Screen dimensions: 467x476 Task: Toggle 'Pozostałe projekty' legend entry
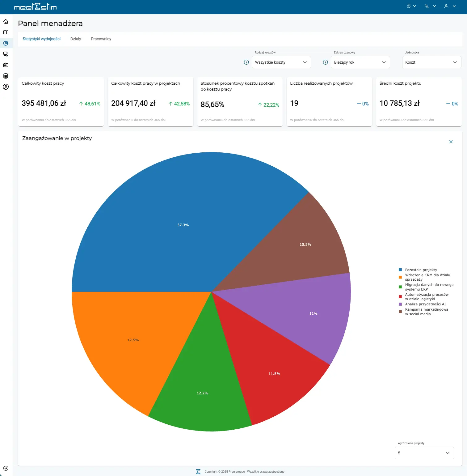[x=421, y=270]
